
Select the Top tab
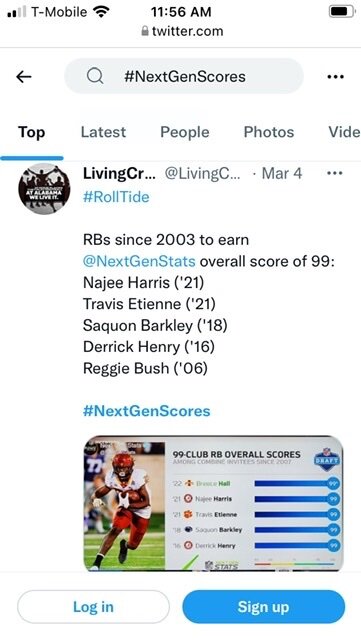31,132
